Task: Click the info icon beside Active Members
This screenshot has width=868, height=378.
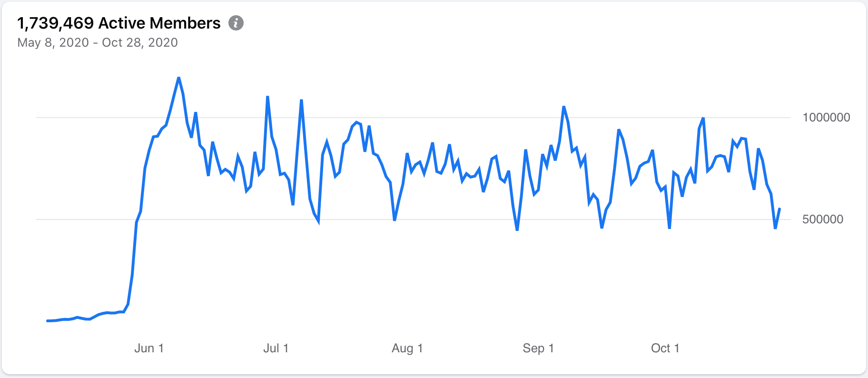Action: [x=236, y=23]
